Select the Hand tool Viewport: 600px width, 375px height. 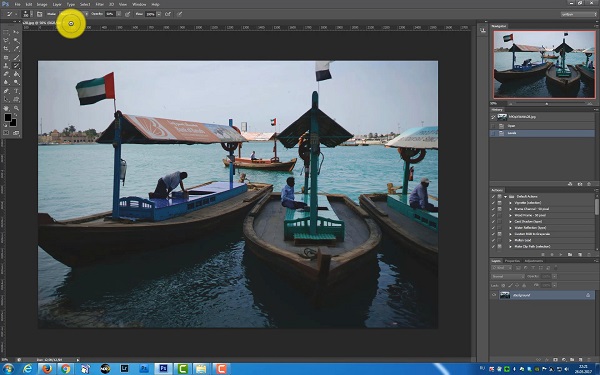click(x=6, y=108)
